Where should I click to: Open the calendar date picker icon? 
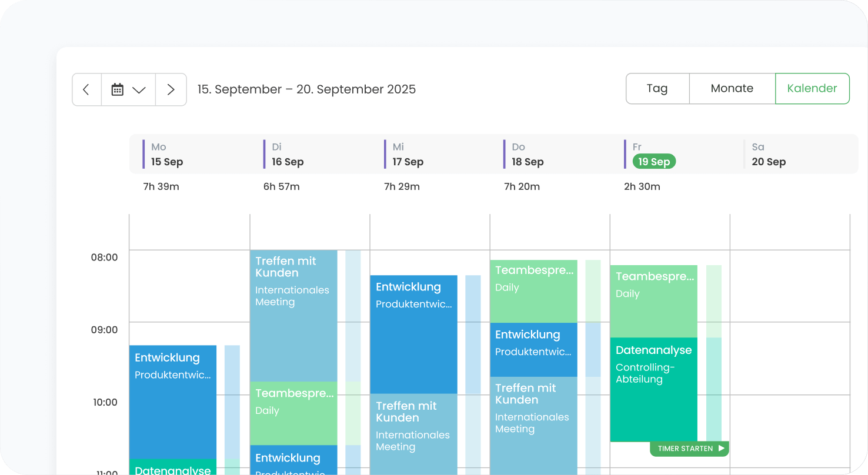click(118, 89)
